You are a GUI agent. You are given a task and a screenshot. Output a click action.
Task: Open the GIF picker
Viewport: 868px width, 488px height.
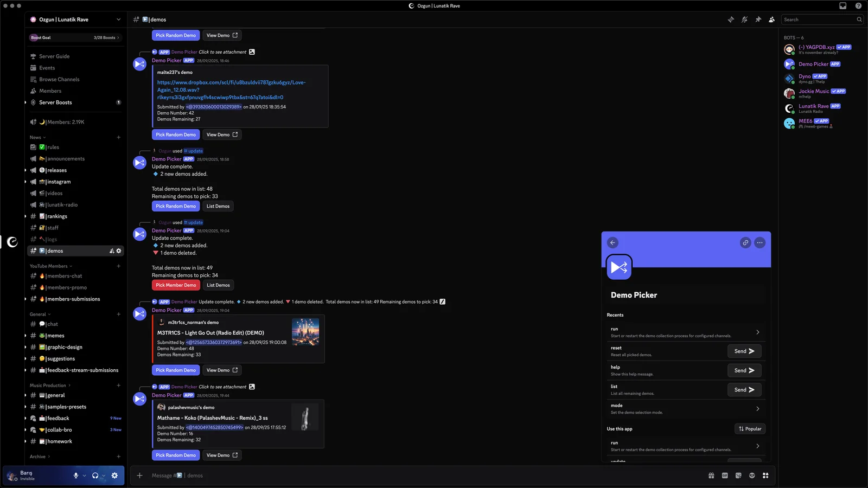pos(725,476)
